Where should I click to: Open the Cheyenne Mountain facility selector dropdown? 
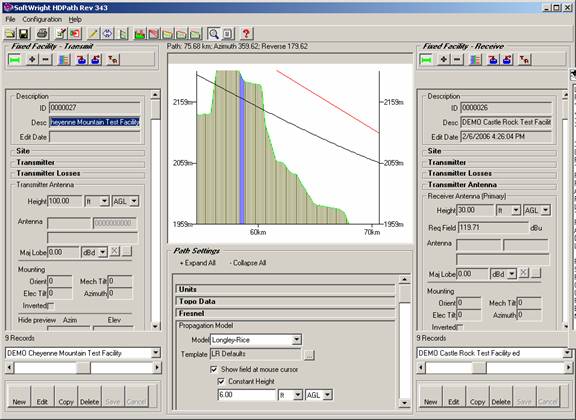pyautogui.click(x=156, y=353)
